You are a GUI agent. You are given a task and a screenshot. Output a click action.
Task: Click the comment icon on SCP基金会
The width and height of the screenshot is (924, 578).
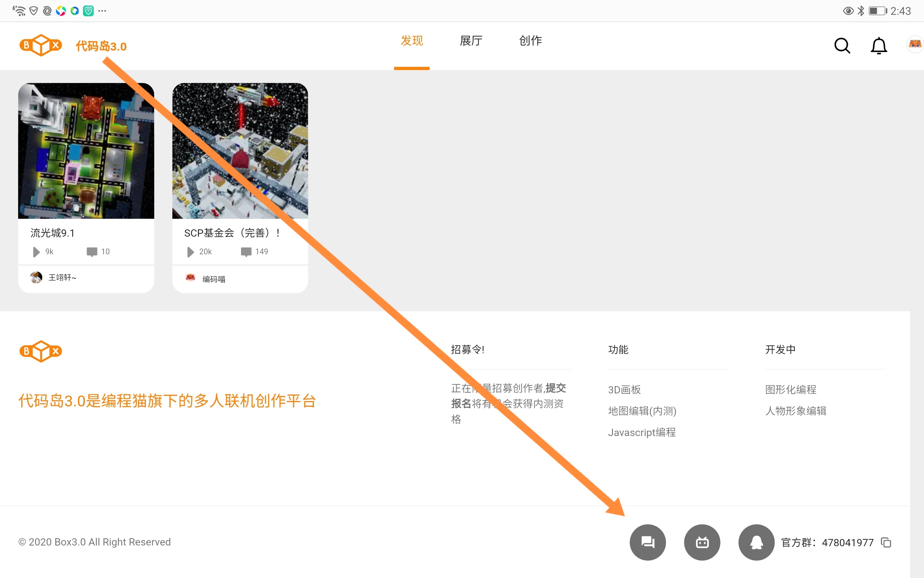[x=246, y=252]
